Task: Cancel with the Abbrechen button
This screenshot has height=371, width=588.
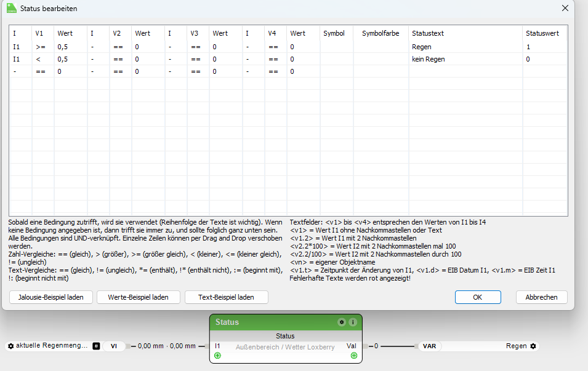Action: click(541, 297)
